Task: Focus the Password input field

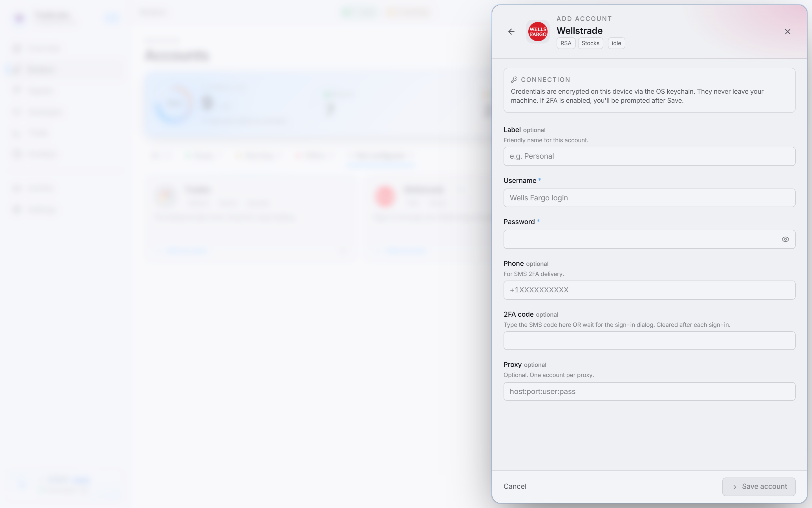Action: click(649, 239)
